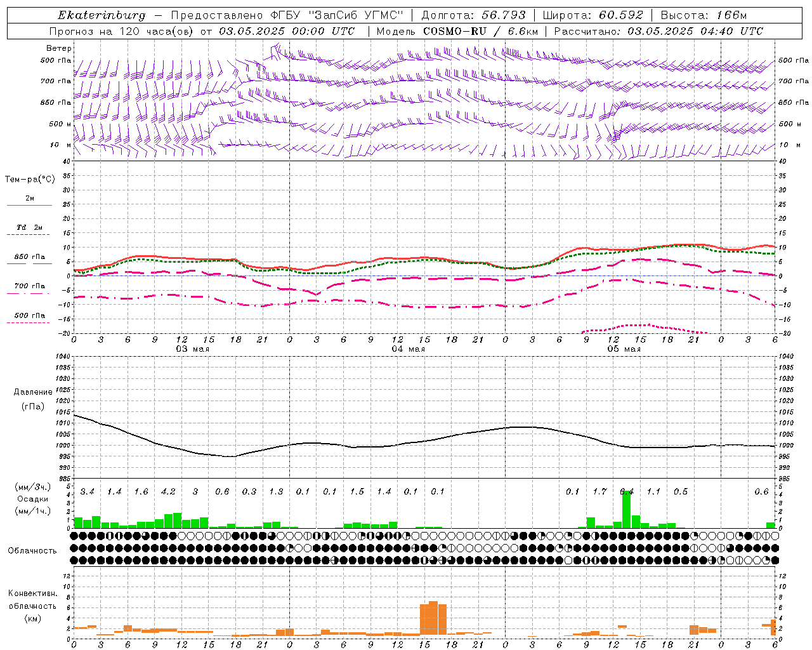Viewport: 812px width, 650px height.
Task: Click the 'Конвективн.' convective cloud label
Action: point(32,594)
